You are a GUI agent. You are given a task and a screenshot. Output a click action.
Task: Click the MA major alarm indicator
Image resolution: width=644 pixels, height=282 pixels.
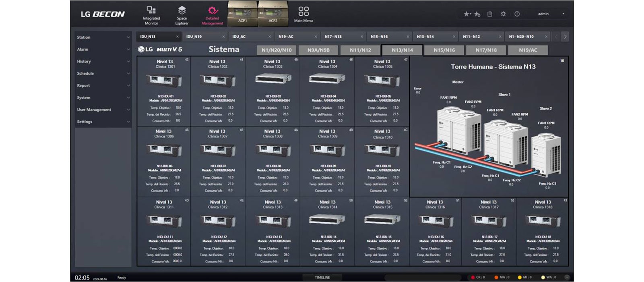click(502, 277)
